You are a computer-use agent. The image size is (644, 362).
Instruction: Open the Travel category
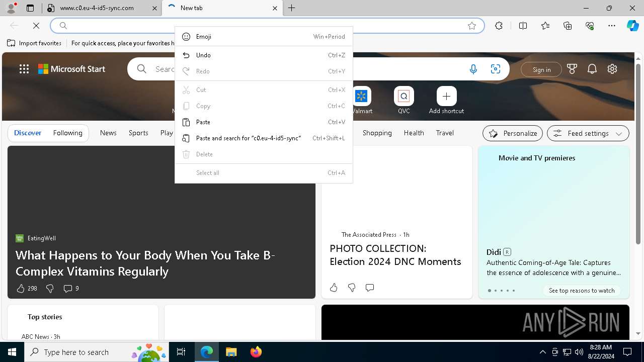(x=445, y=133)
